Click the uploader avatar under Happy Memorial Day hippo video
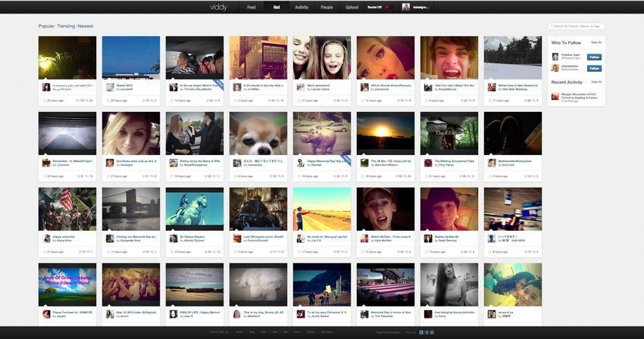The width and height of the screenshot is (644, 339). click(301, 163)
